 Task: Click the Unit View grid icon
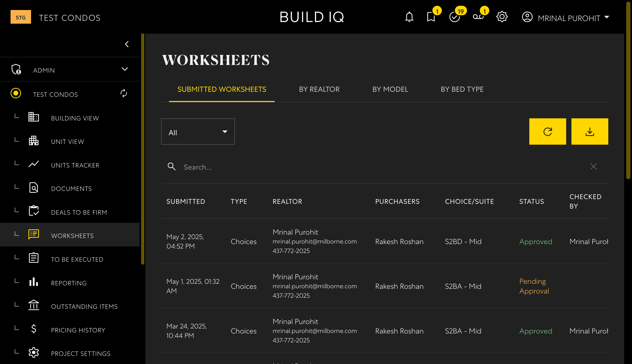point(34,140)
